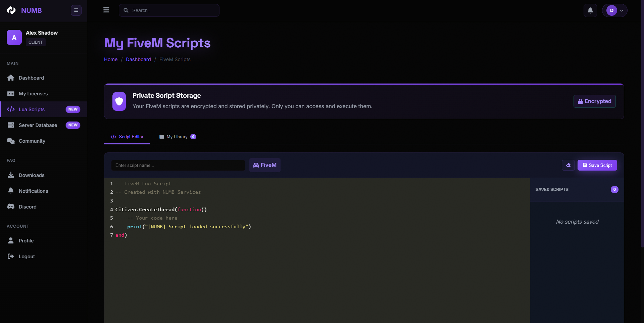Image resolution: width=644 pixels, height=323 pixels.
Task: Switch to the Script Editor tab
Action: [x=127, y=137]
